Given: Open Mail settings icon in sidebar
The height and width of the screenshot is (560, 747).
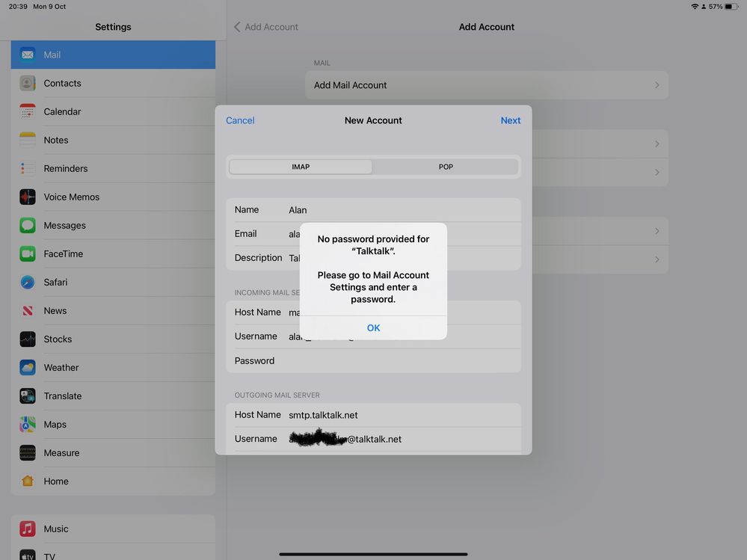Looking at the screenshot, I should point(28,55).
